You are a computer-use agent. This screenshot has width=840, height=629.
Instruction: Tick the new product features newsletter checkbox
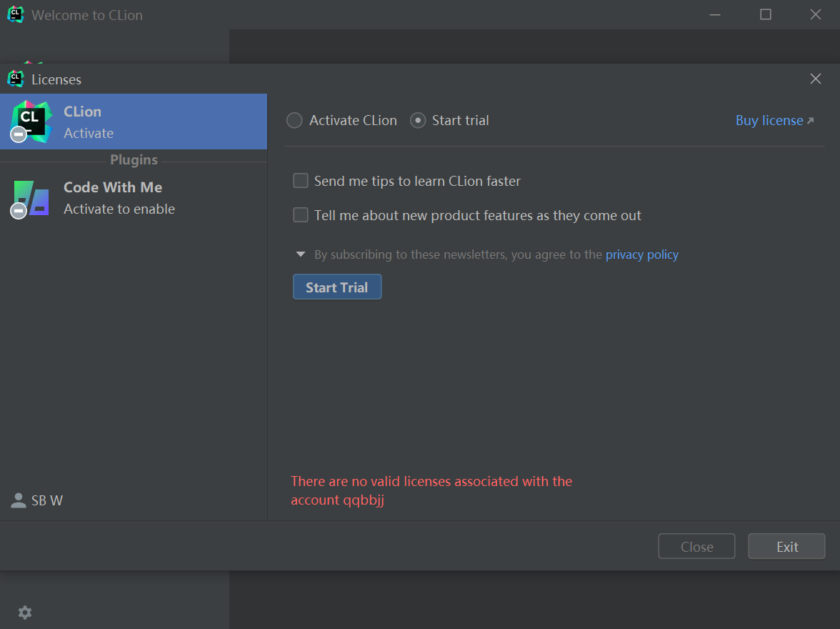[x=301, y=215]
